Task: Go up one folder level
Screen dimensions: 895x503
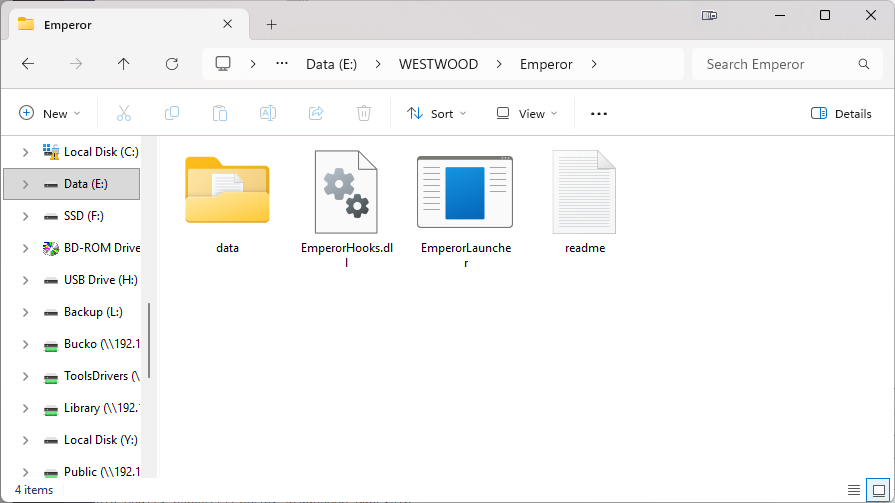Action: (x=124, y=64)
